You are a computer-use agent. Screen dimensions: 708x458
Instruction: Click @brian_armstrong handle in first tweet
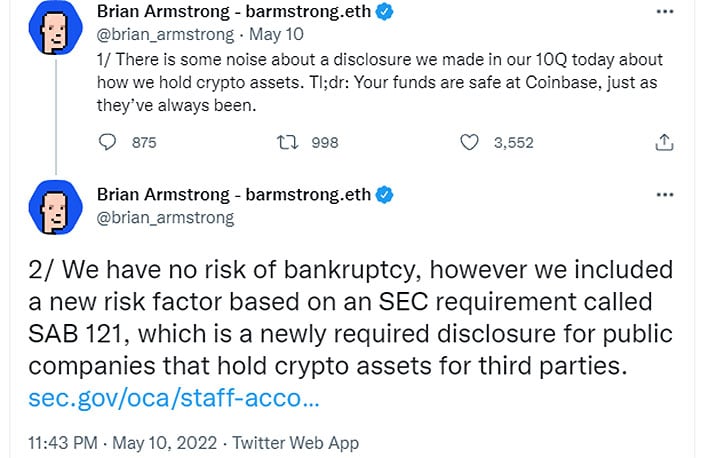click(x=165, y=35)
